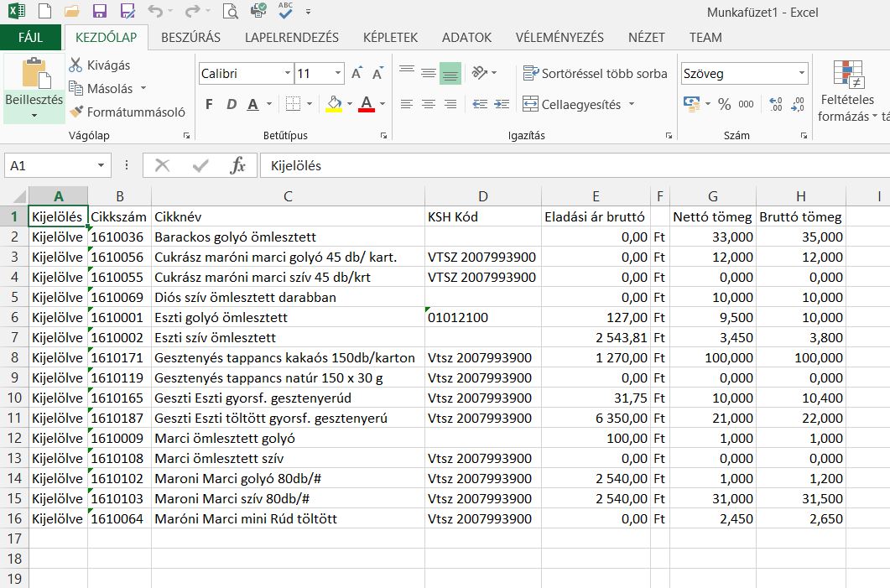Switch to the BESZÚRÁS ribbon tab
Image resolution: width=890 pixels, height=588 pixels.
tap(190, 38)
